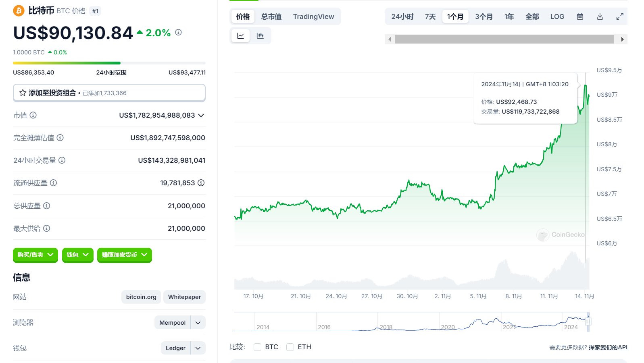Set chart range to 24小时

pos(402,17)
